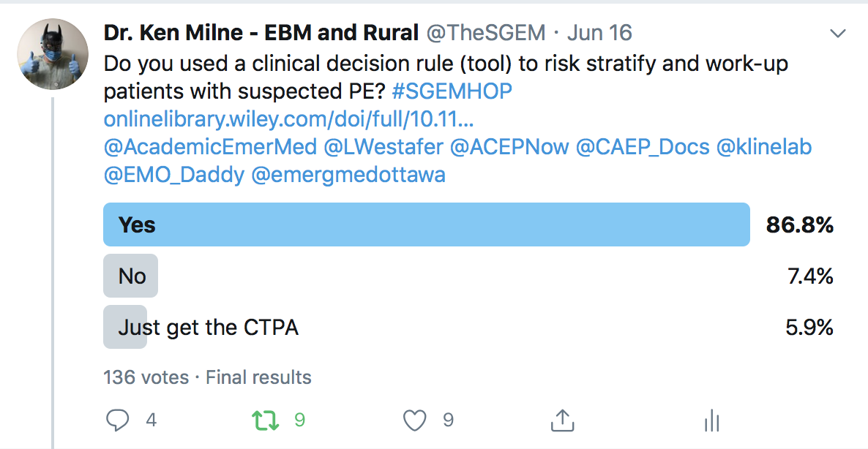Click the Dr. Ken Milne display name

261,33
